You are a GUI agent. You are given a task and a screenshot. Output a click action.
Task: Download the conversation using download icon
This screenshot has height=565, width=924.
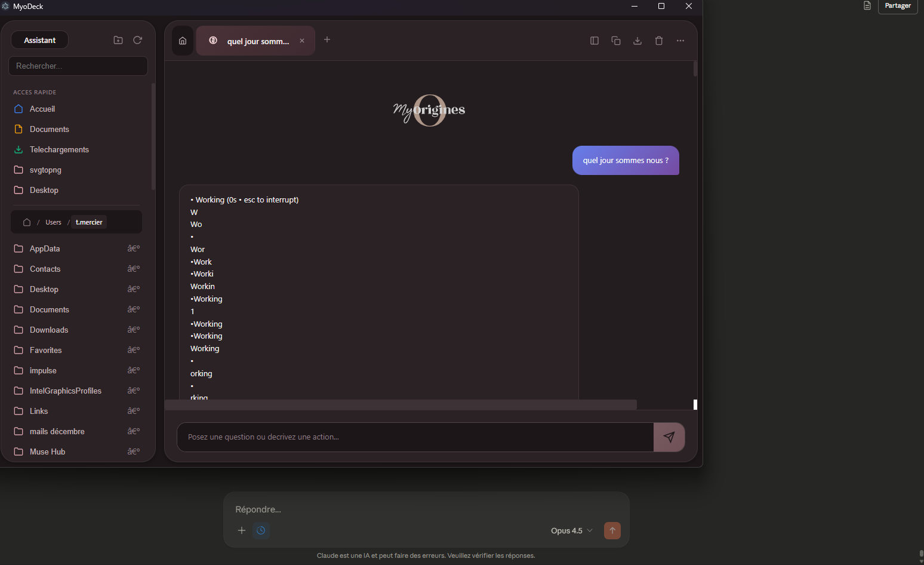pos(637,41)
